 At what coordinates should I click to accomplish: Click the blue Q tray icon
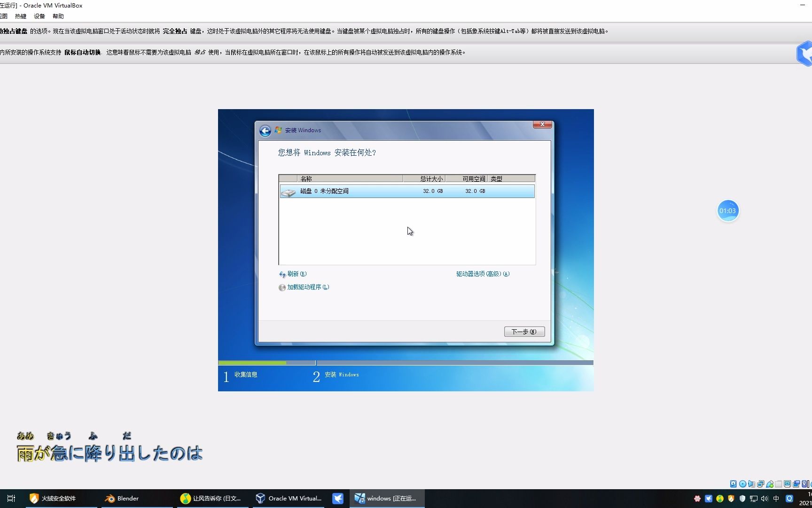pyautogui.click(x=789, y=499)
